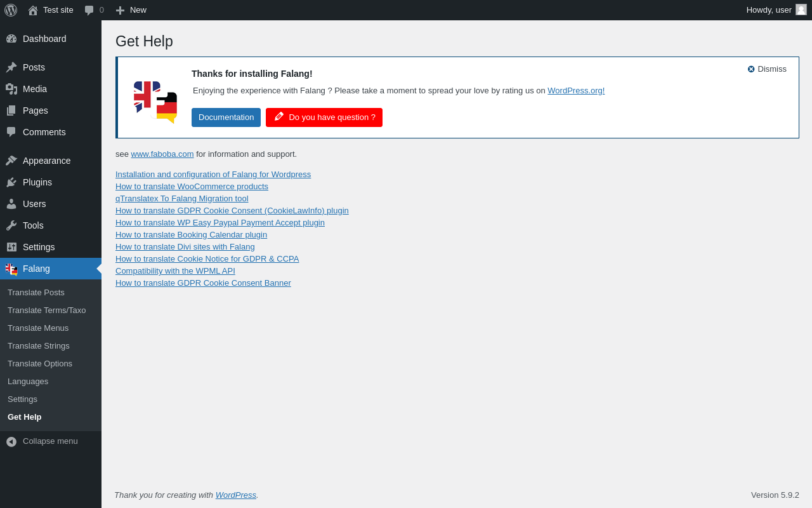Click the Media icon in sidebar
The width and height of the screenshot is (812, 508).
point(11,89)
